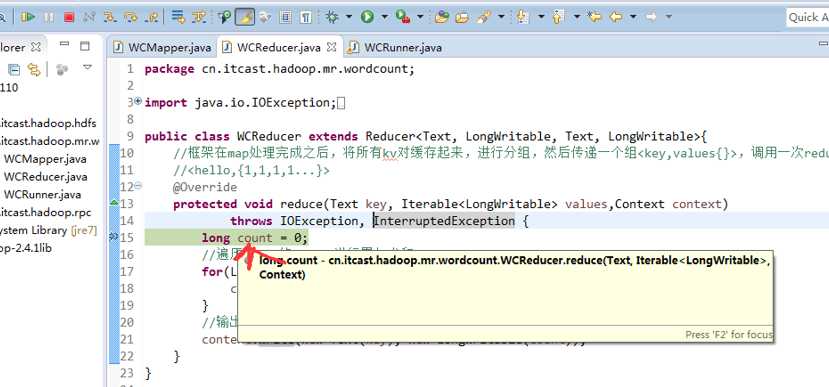Close the Package Explorer view
The width and height of the screenshot is (829, 387).
(x=36, y=47)
